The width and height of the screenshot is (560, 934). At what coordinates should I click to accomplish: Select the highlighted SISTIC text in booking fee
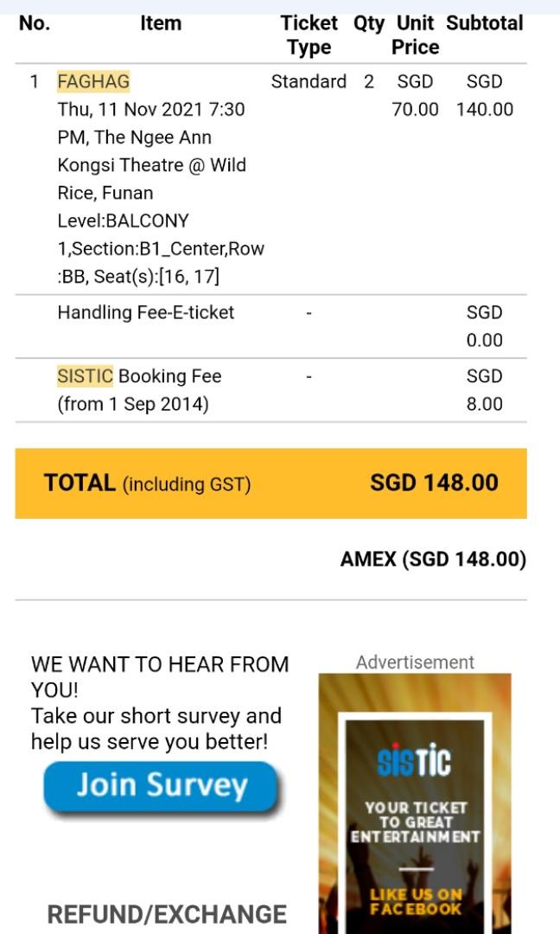tap(78, 376)
